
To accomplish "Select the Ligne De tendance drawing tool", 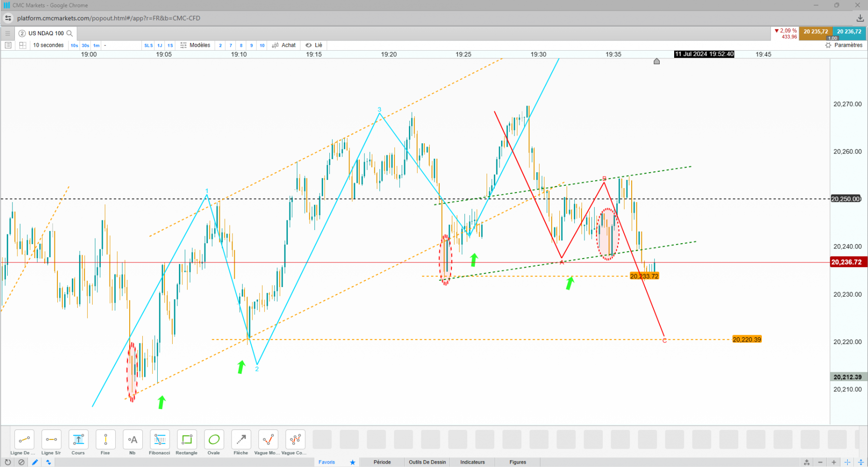I will [x=24, y=440].
